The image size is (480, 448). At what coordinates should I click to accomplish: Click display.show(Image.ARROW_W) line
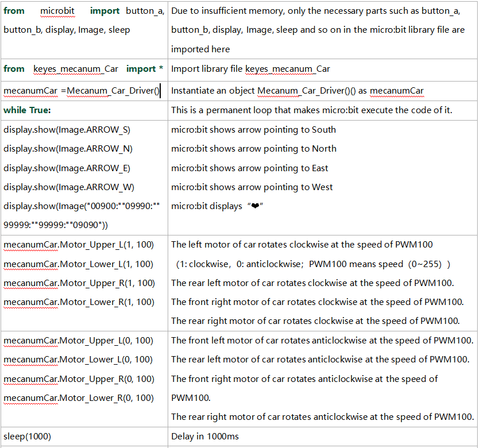pyautogui.click(x=69, y=187)
